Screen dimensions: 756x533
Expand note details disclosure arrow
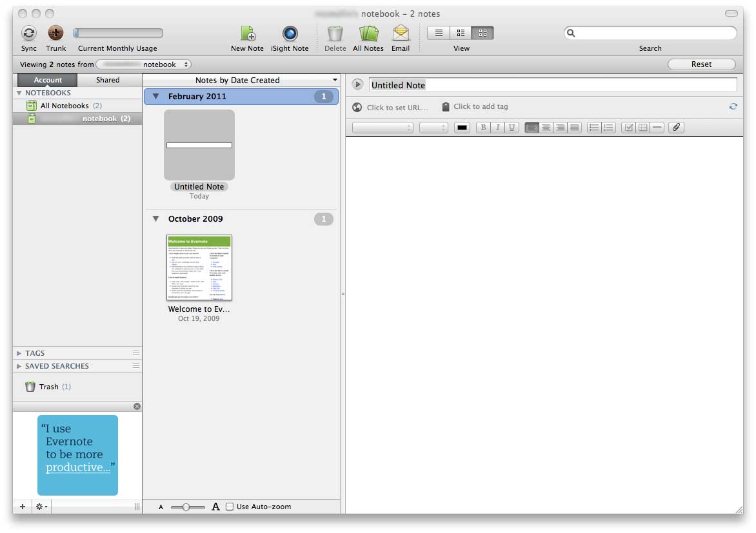357,85
